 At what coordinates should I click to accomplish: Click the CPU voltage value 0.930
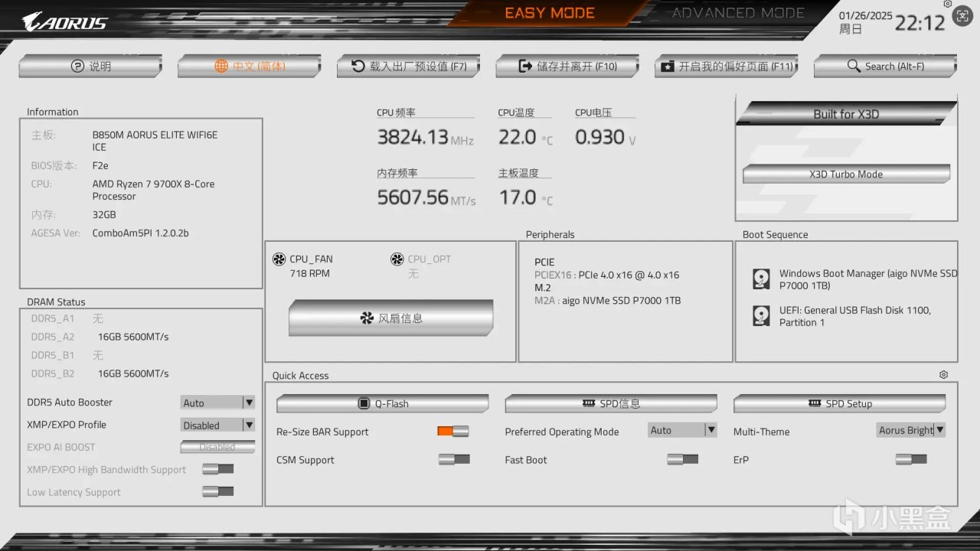click(600, 137)
